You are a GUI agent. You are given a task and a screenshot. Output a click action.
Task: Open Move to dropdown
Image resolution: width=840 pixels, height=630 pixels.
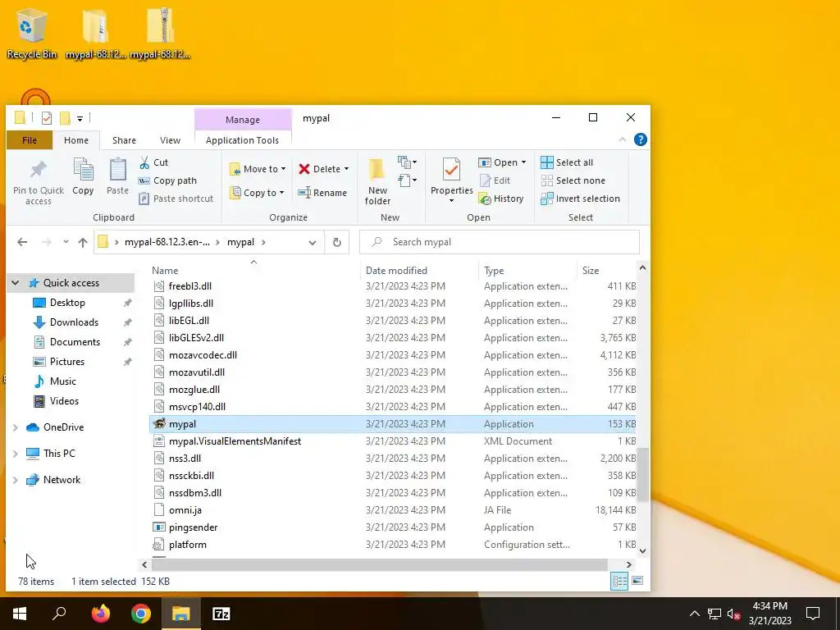(257, 169)
